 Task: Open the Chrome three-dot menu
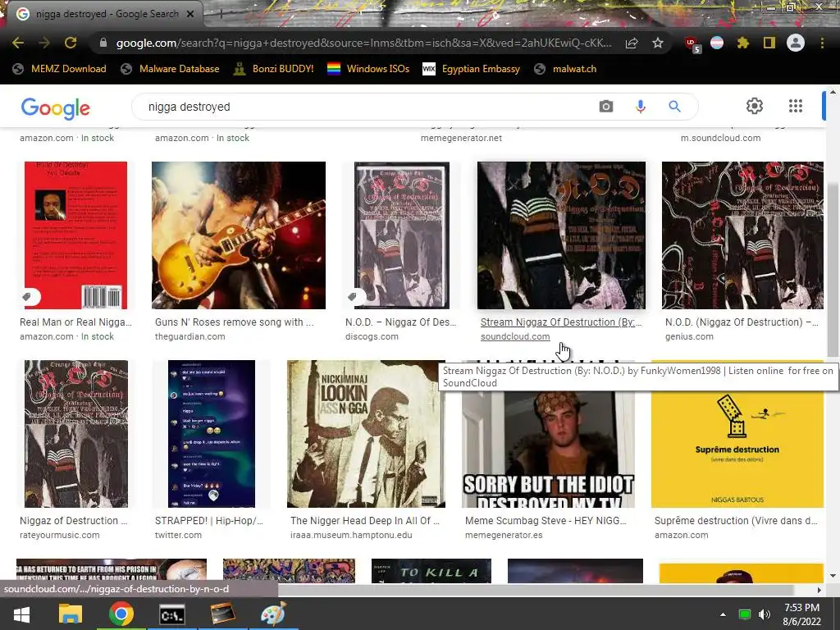click(822, 43)
